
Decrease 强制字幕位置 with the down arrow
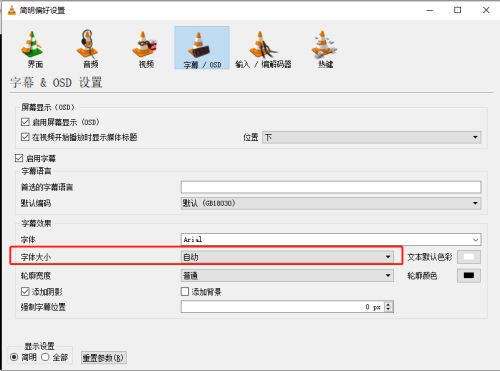[388, 310]
